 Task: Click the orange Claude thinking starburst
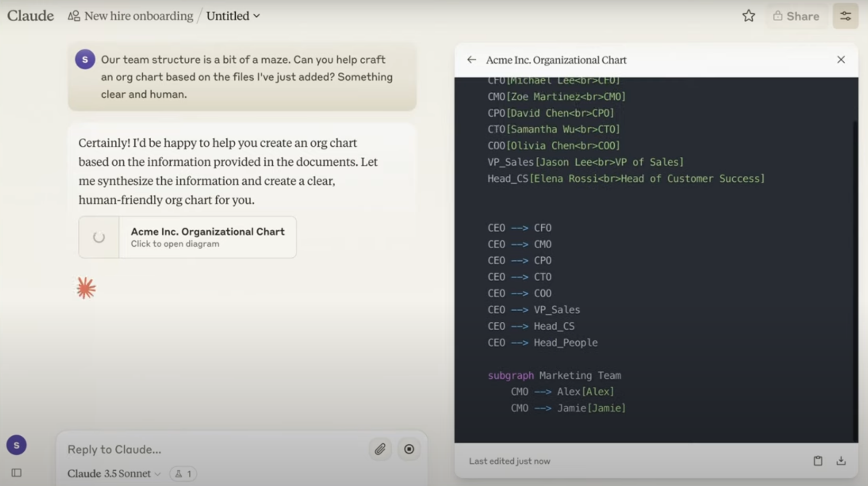[x=86, y=288]
